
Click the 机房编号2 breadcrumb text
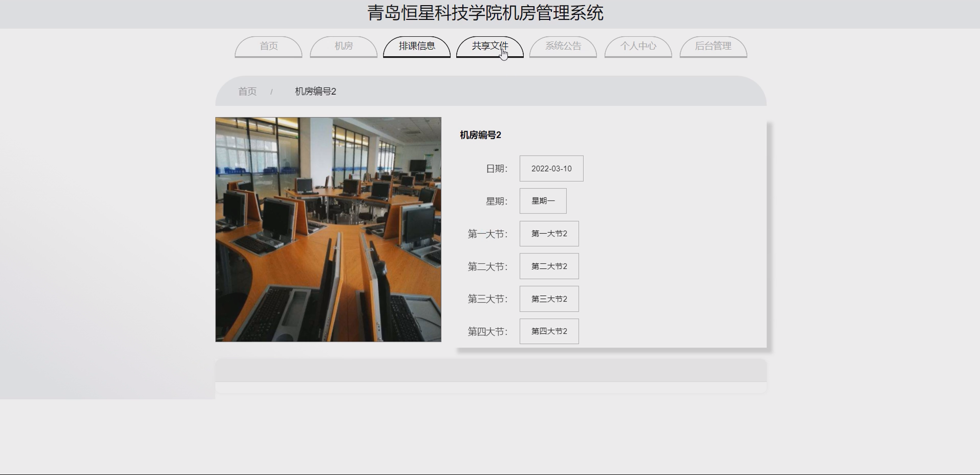click(315, 92)
